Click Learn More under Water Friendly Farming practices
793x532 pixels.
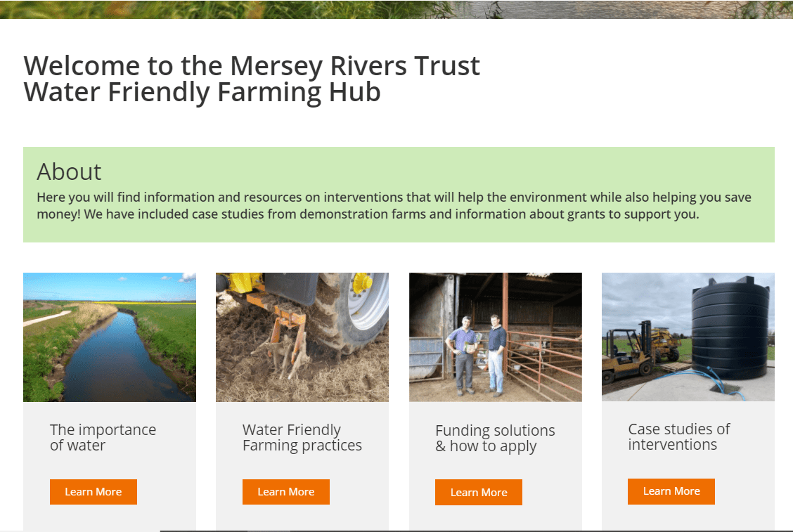[285, 491]
